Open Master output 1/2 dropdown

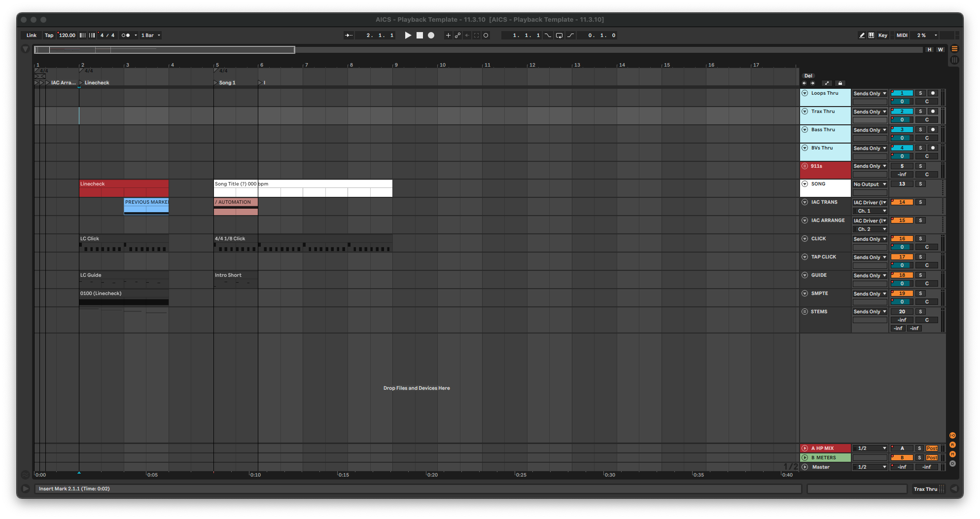coord(870,467)
